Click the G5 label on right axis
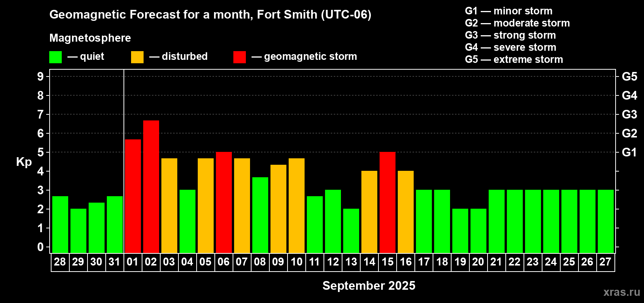The image size is (644, 303). pos(630,77)
